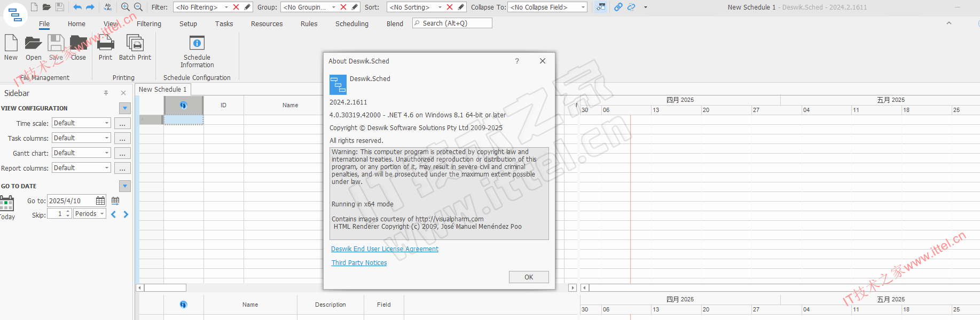Click the new document icon in quick access toolbar

[34, 7]
